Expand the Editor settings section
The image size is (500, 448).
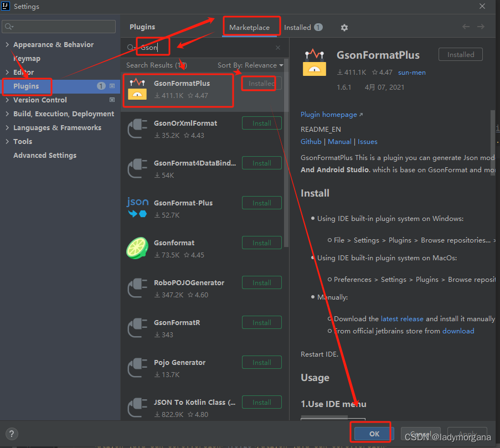pos(7,72)
